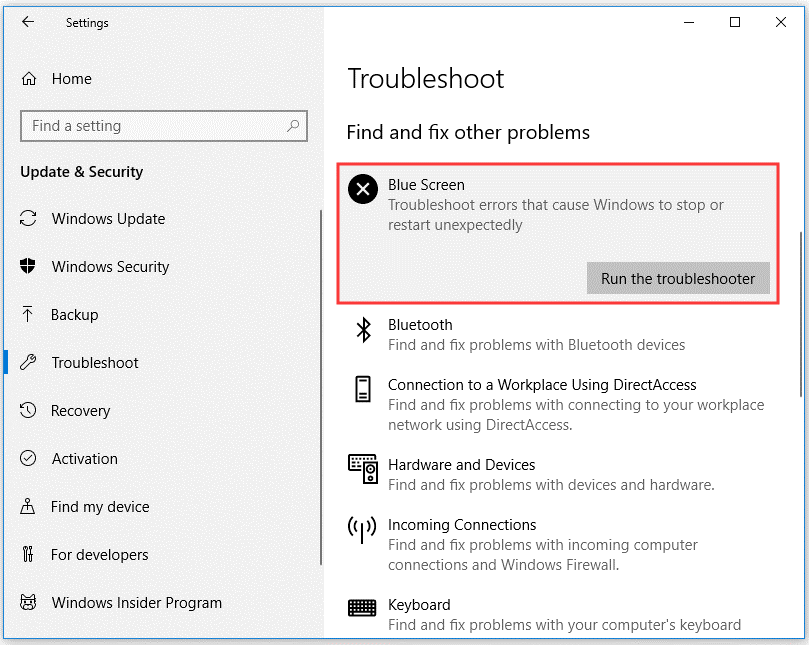Click the Incoming Connections antenna icon
This screenshot has height=645, width=809.
(x=362, y=529)
